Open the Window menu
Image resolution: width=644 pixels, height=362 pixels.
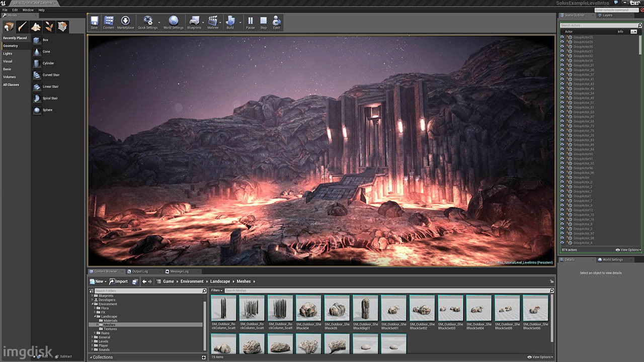click(28, 10)
